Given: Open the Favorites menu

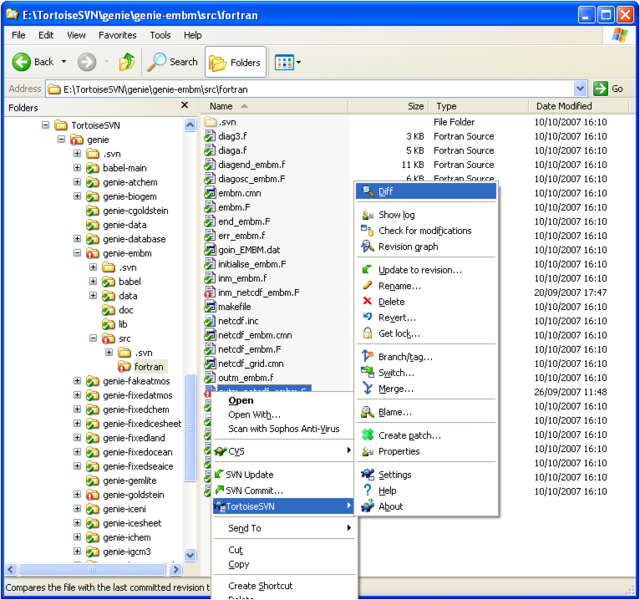Looking at the screenshot, I should click(x=117, y=35).
